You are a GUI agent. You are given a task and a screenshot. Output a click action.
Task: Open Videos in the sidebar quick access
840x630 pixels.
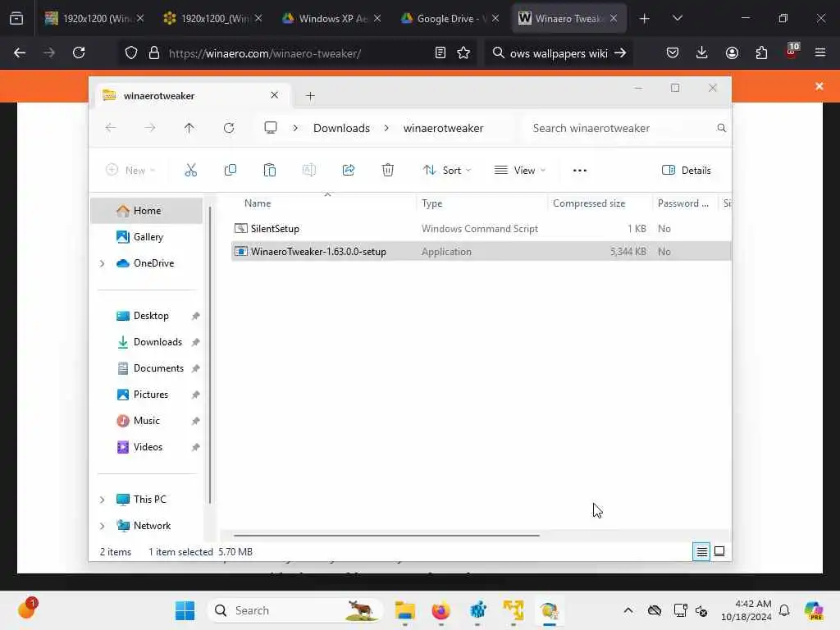point(148,447)
